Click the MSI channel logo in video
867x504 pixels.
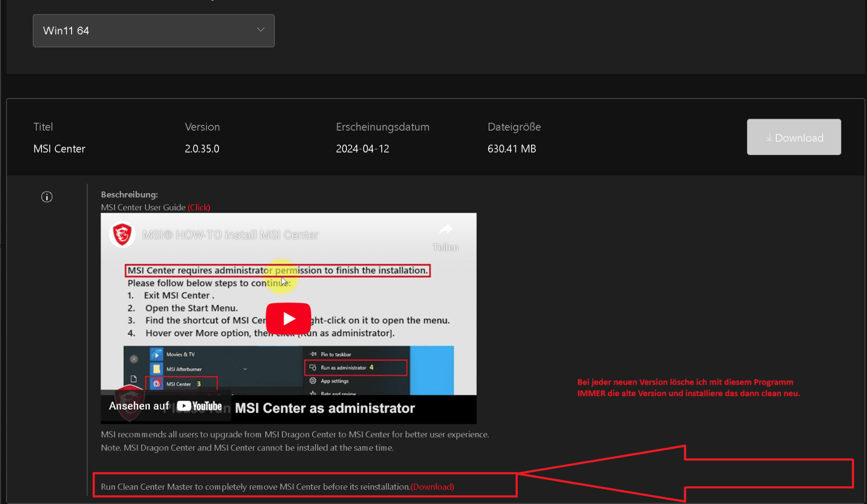click(x=122, y=235)
